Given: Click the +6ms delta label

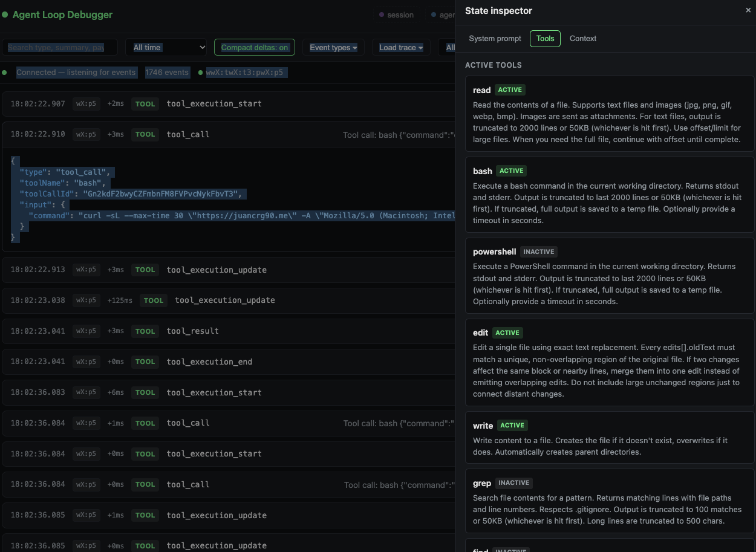Looking at the screenshot, I should tap(116, 392).
